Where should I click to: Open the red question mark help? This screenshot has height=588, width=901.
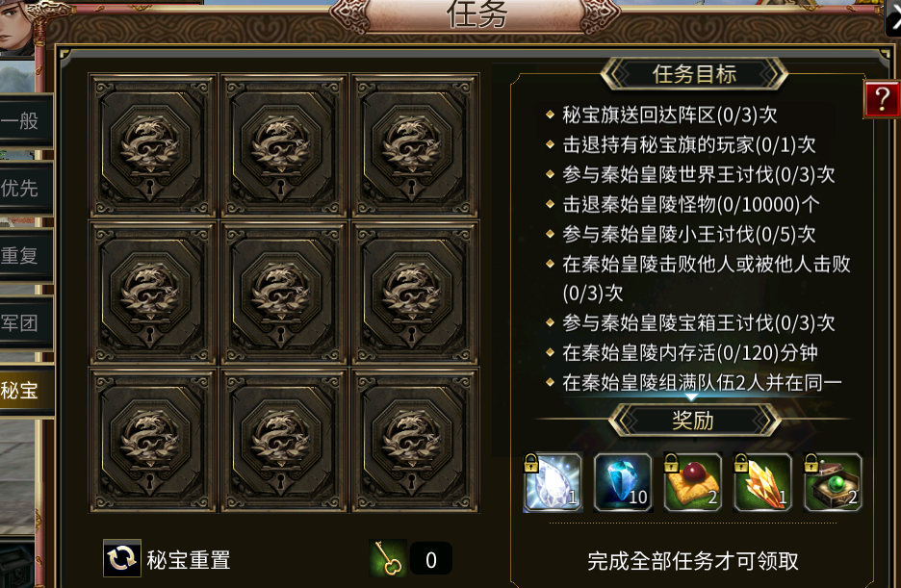pos(882,99)
